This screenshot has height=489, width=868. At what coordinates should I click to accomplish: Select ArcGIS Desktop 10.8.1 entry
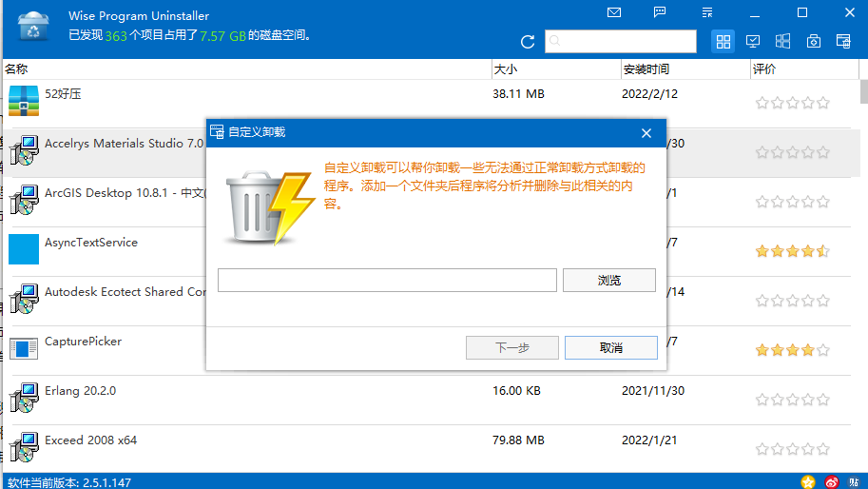point(125,193)
